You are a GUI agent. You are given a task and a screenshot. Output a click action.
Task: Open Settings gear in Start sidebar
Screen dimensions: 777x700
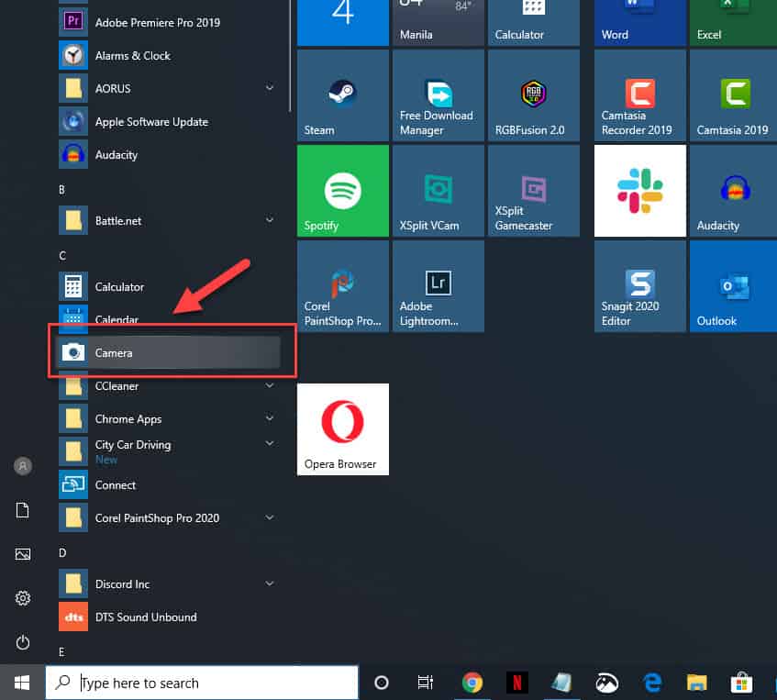23,598
